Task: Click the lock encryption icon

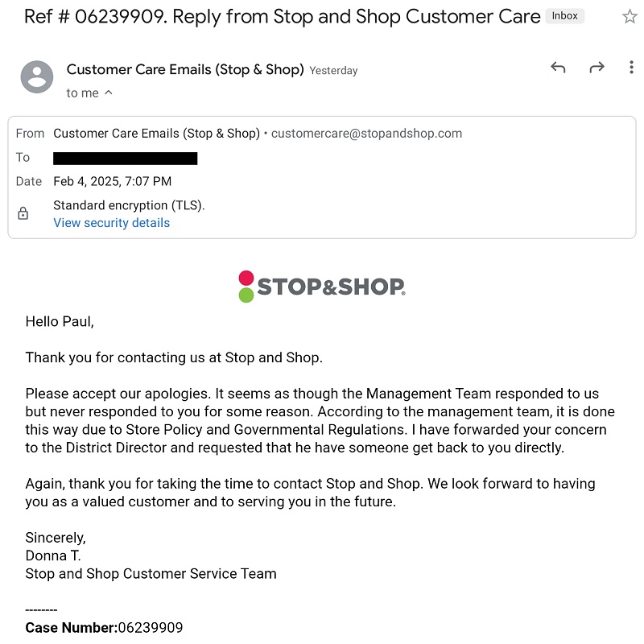Action: point(23,213)
